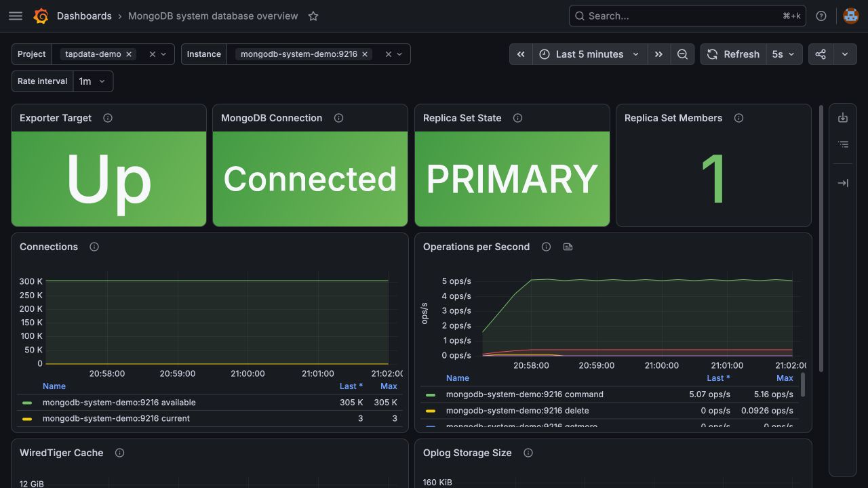Click MongoDB system database overview breadcrumb
868x488 pixels.
[213, 16]
